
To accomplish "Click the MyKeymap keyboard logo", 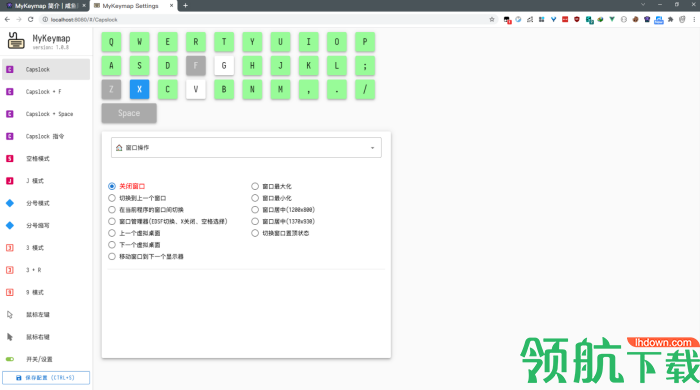I will [x=16, y=41].
